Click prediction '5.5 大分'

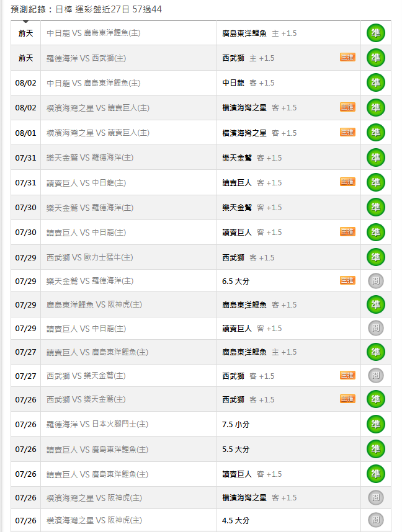[236, 450]
